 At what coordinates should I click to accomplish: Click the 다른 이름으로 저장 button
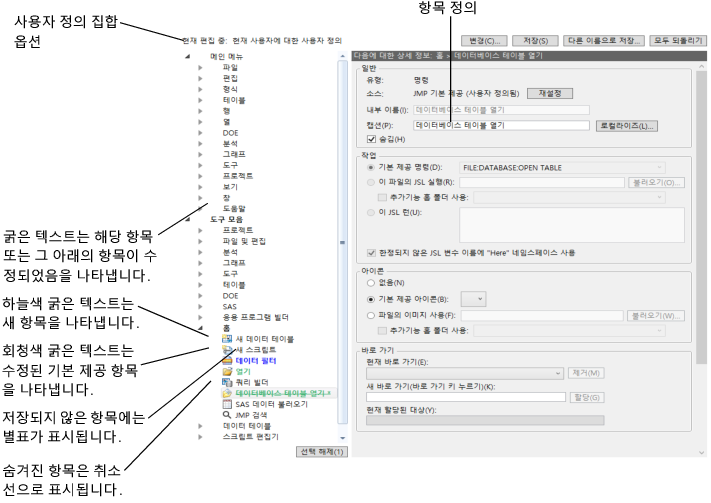pos(603,41)
